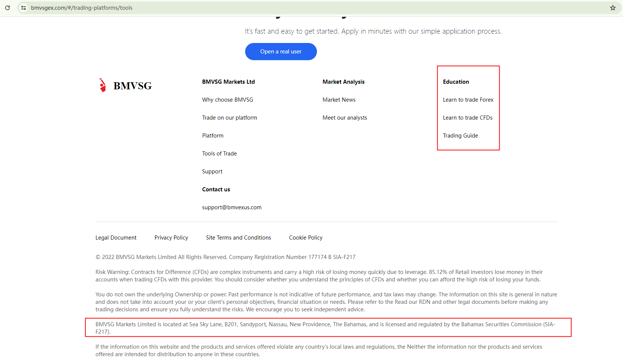The height and width of the screenshot is (364, 623).
Task: Read the Privacy Policy
Action: pyautogui.click(x=171, y=238)
